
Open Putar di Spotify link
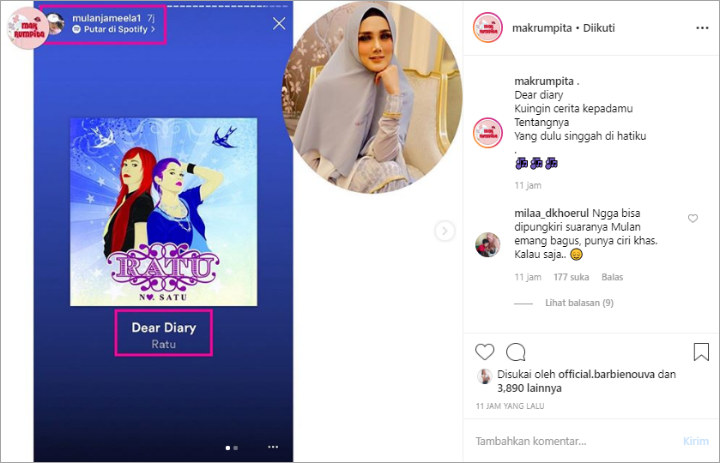114,29
